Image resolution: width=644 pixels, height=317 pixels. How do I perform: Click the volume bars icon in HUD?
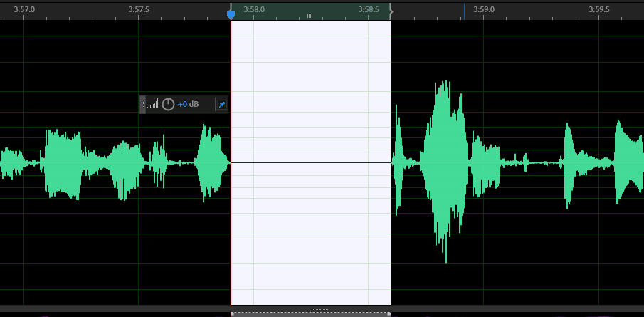click(153, 104)
